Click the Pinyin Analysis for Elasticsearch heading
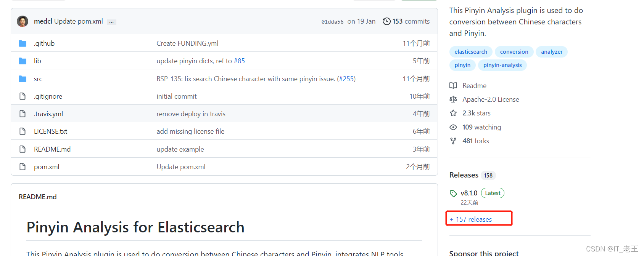 coord(135,227)
